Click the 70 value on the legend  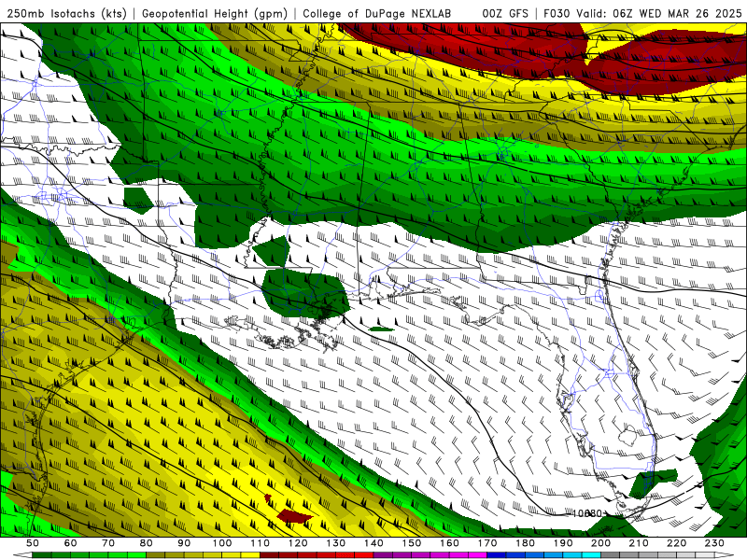click(108, 543)
